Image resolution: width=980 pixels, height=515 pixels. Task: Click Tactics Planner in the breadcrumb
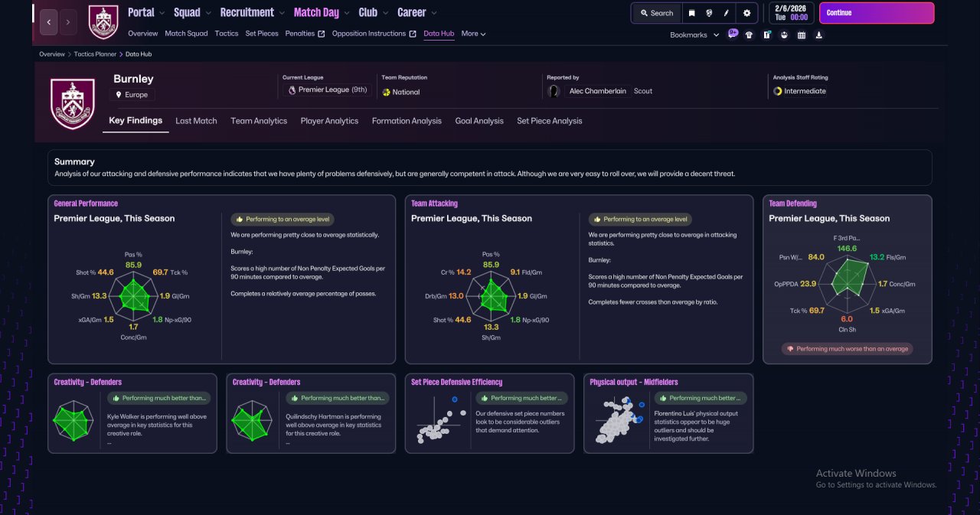pos(96,54)
